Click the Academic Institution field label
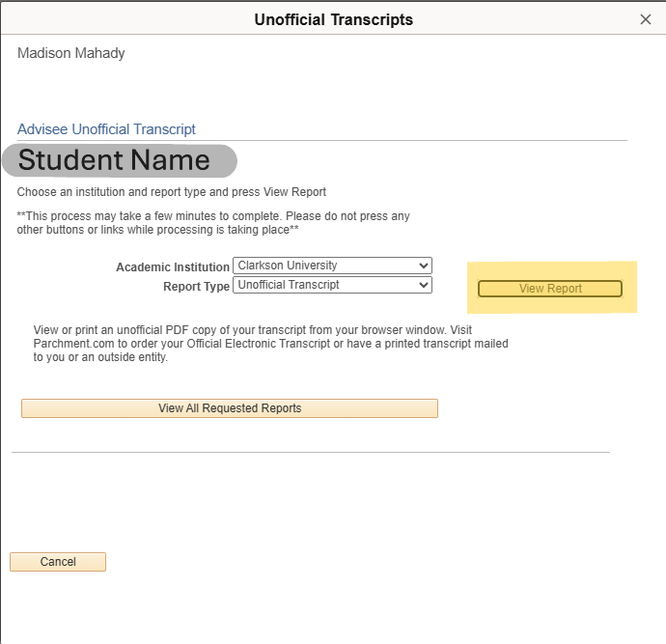Image resolution: width=666 pixels, height=644 pixels. point(172,266)
